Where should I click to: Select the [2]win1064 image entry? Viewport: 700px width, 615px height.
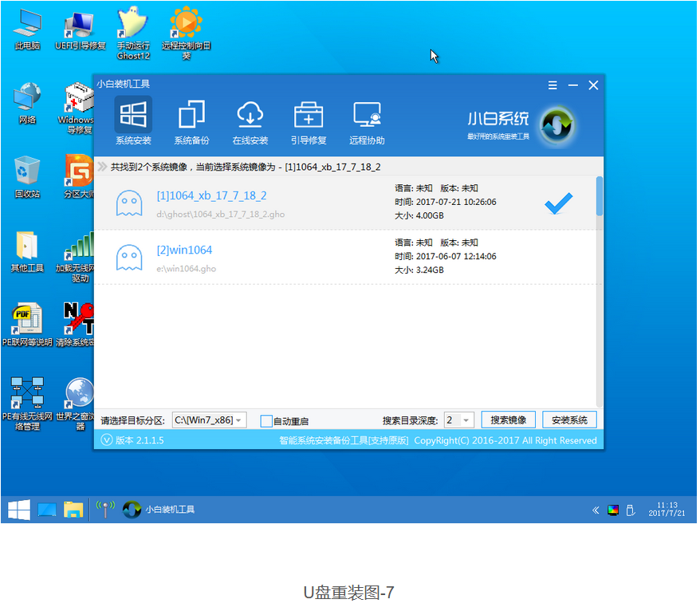click(x=184, y=250)
